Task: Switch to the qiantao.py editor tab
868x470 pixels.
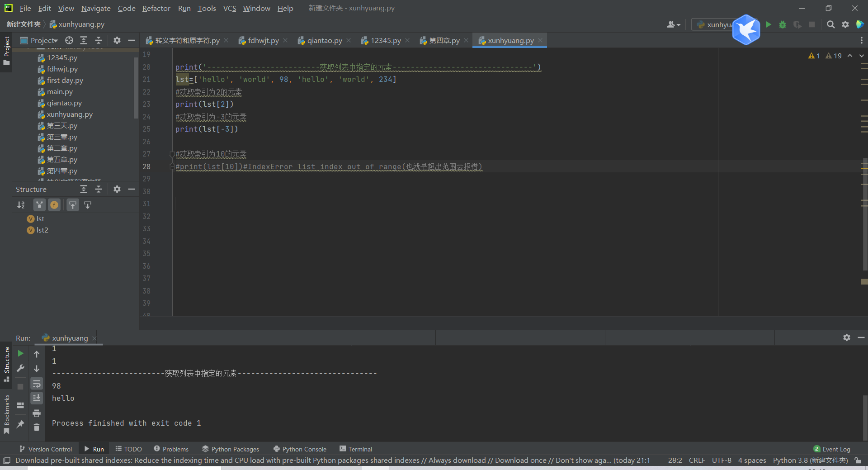Action: (324, 40)
